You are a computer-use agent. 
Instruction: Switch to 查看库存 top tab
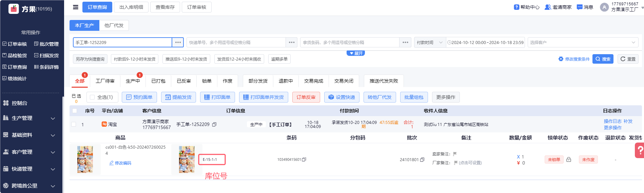point(165,7)
